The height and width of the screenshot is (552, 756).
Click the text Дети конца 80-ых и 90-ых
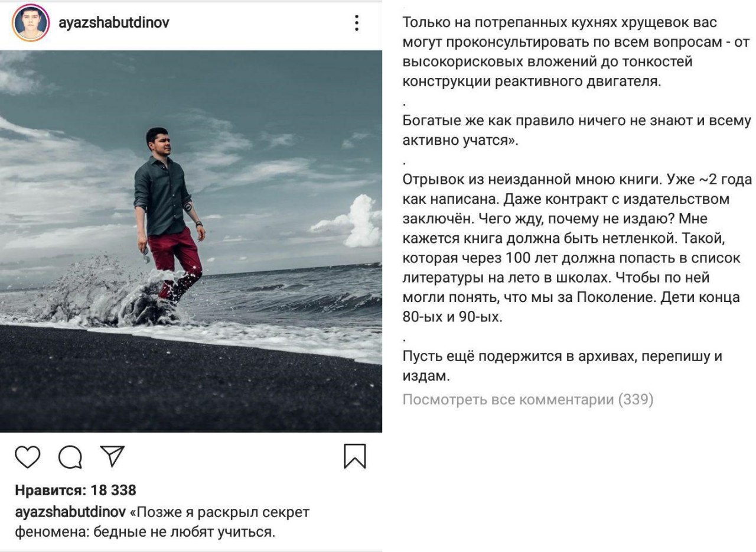click(x=571, y=307)
